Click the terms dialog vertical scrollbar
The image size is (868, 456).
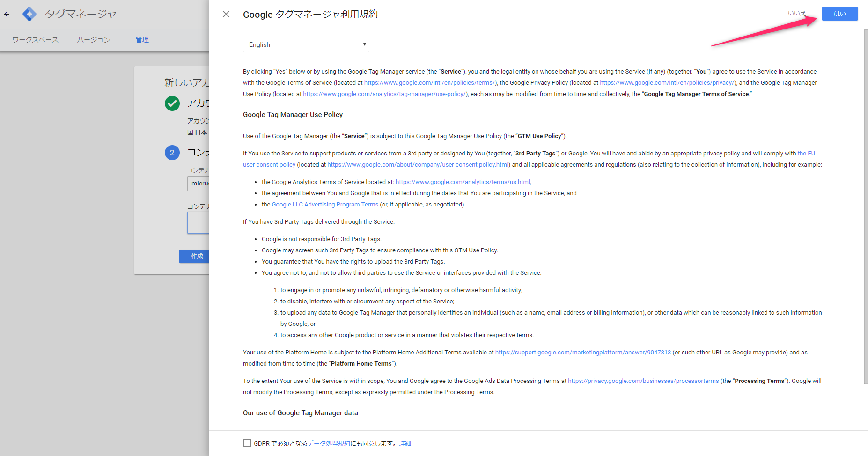pos(866,206)
